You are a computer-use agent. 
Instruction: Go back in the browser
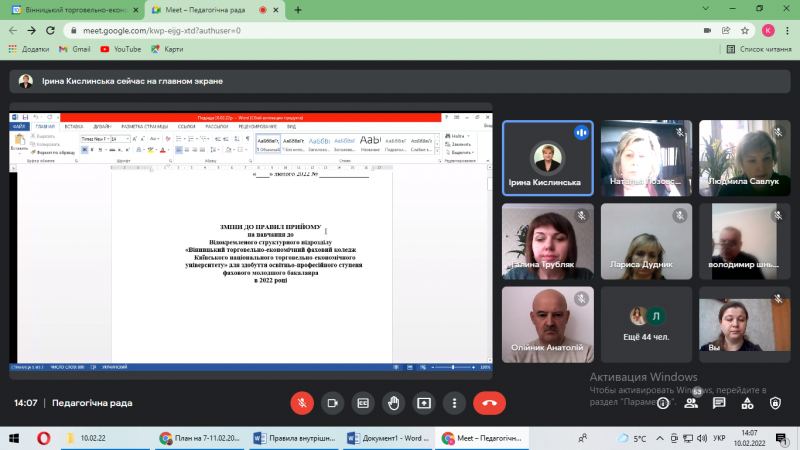click(13, 31)
